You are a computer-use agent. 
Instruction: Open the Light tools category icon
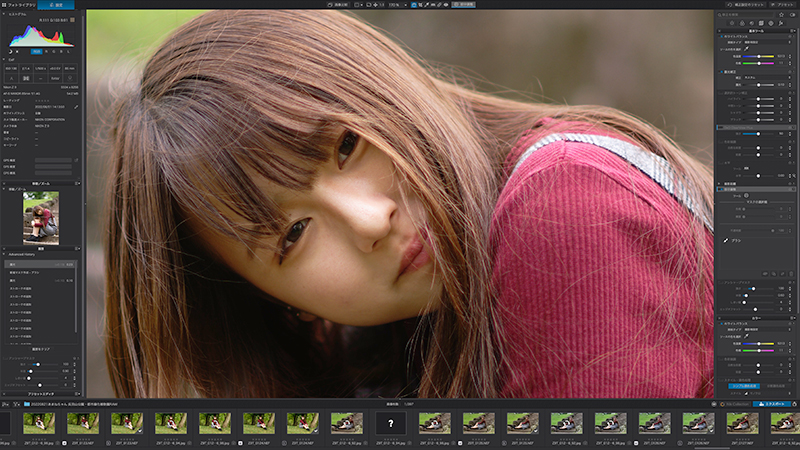pos(732,23)
